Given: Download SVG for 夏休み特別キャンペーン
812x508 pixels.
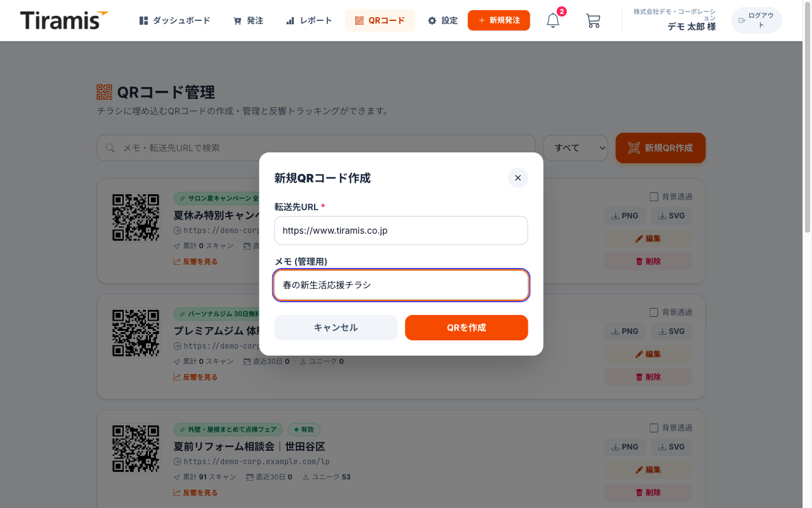Looking at the screenshot, I should point(672,216).
